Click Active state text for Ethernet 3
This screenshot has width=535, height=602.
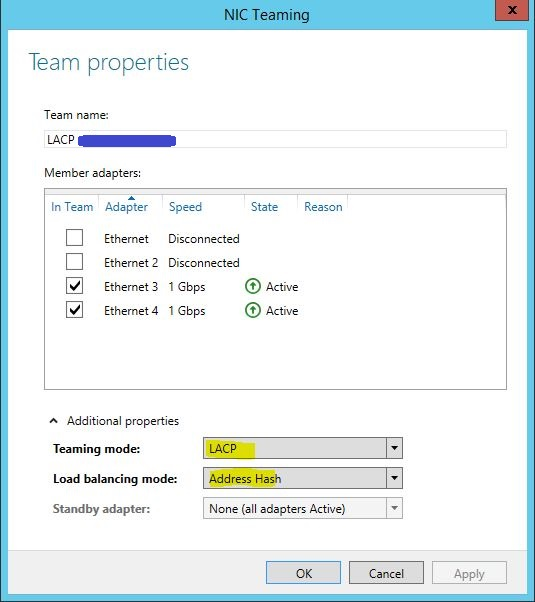click(x=282, y=287)
